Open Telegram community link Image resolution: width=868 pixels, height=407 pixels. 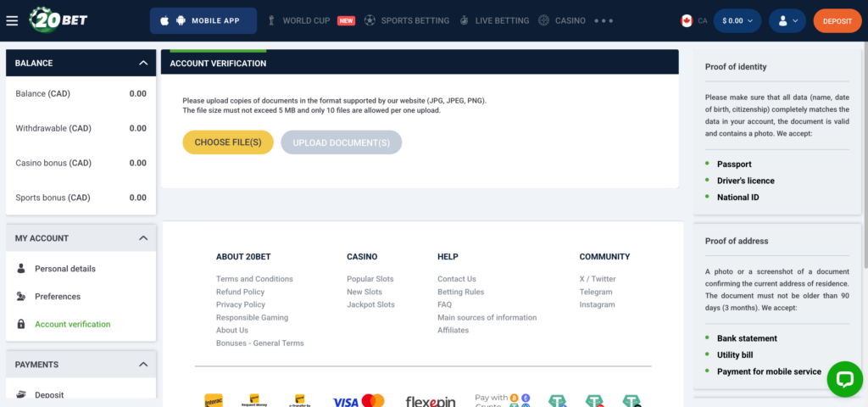click(596, 292)
